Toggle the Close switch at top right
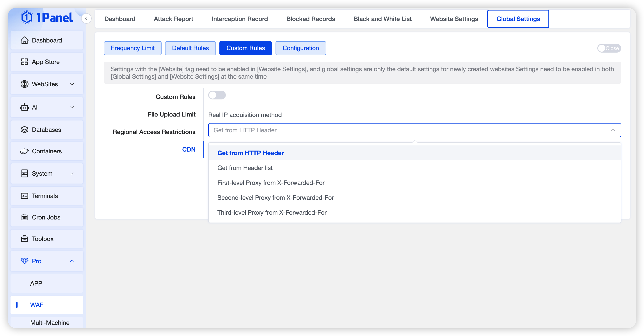This screenshot has height=336, width=644. point(609,48)
